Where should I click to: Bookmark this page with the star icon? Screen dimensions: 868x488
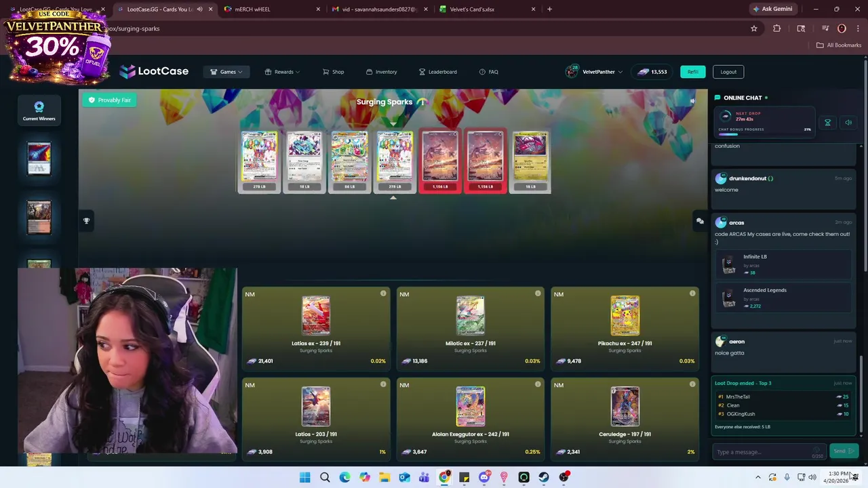coord(753,28)
